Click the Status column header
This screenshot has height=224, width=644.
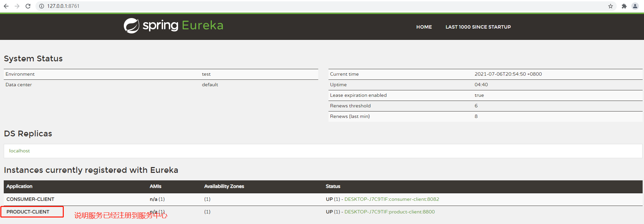(333, 186)
